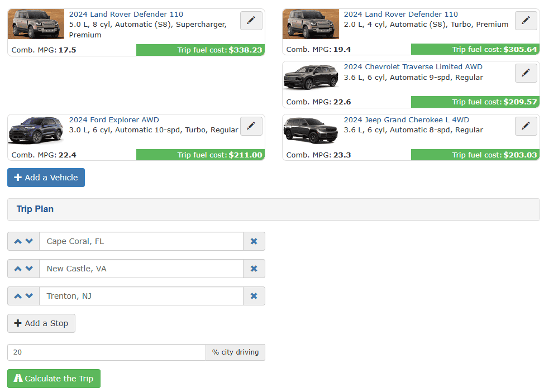Click the Ford Explorer thumbnail image

point(36,130)
